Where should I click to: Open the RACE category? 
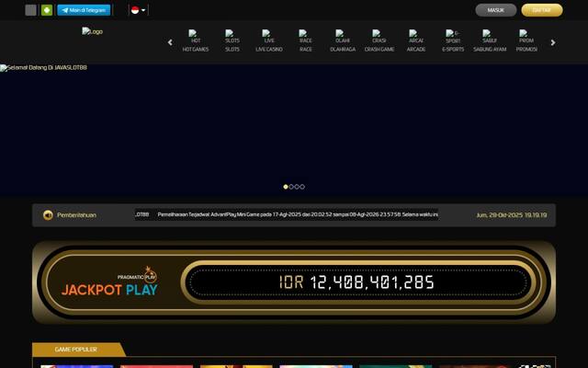pos(306,40)
